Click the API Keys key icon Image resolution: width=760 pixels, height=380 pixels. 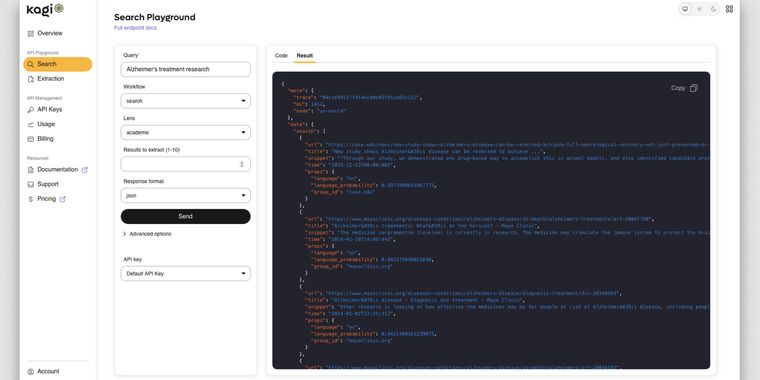click(31, 110)
